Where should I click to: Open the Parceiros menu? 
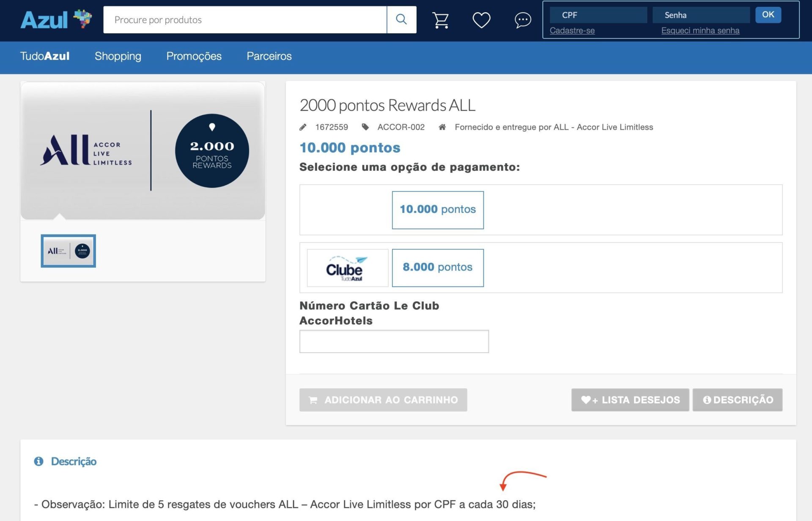point(269,56)
